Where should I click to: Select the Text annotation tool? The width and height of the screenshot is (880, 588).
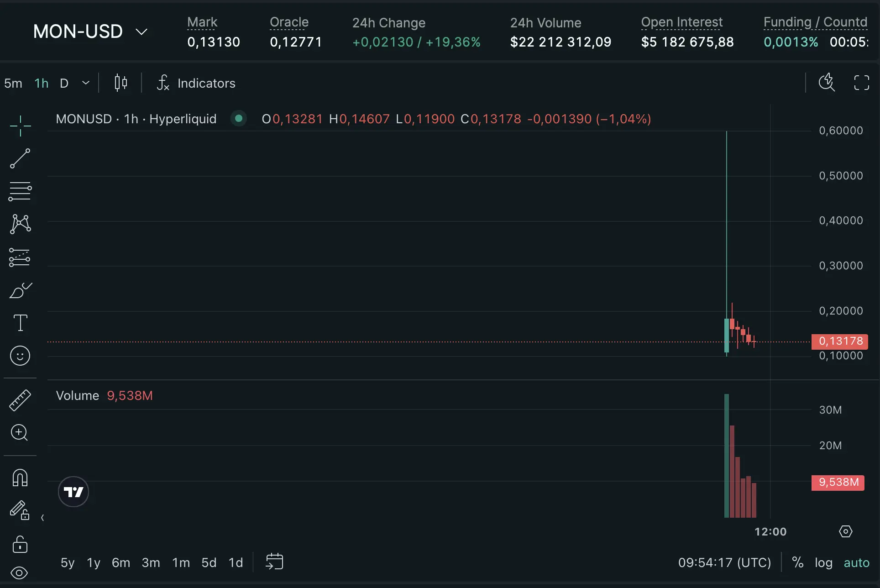tap(20, 323)
